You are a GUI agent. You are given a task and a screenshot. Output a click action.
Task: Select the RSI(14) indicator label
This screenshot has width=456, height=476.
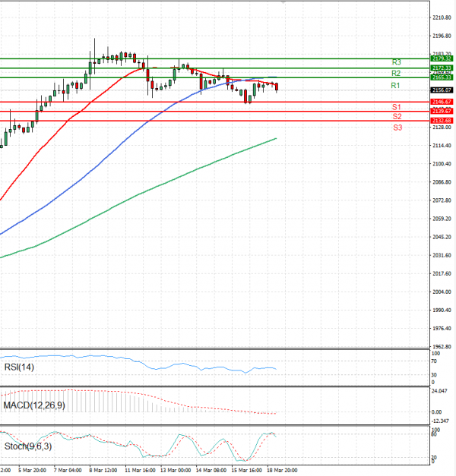19,367
